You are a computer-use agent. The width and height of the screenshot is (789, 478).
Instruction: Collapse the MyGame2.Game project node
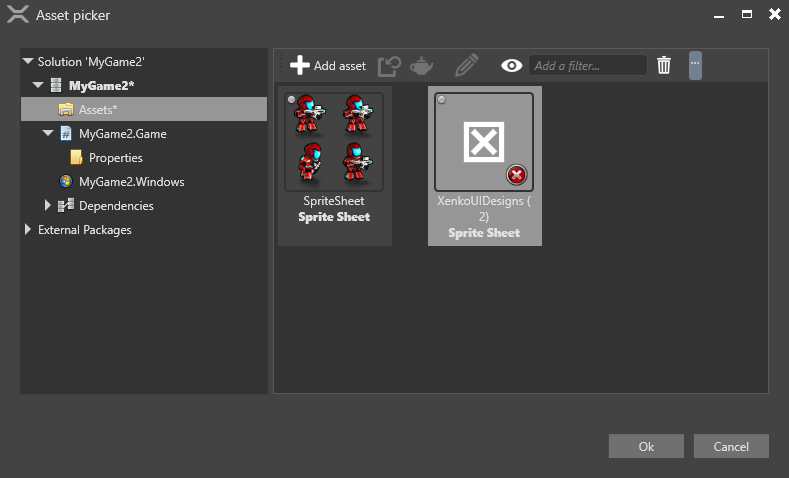point(47,133)
